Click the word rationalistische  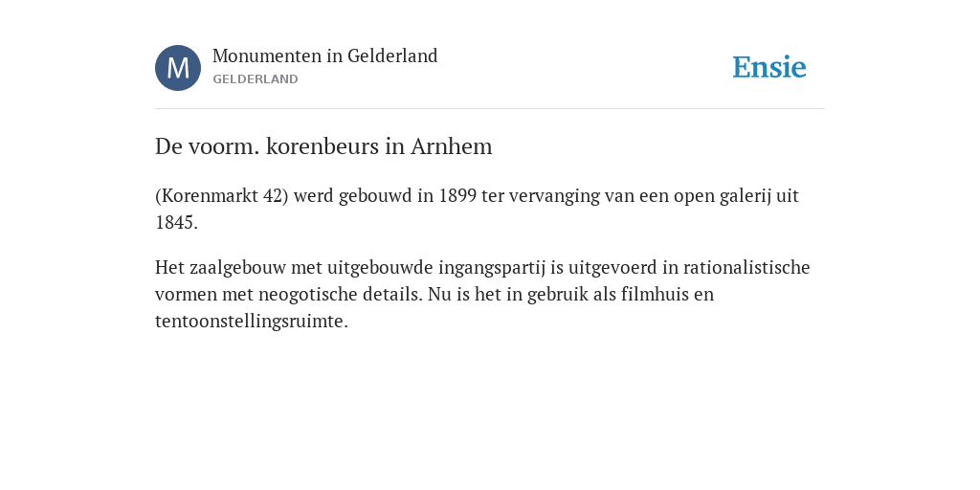[746, 268]
